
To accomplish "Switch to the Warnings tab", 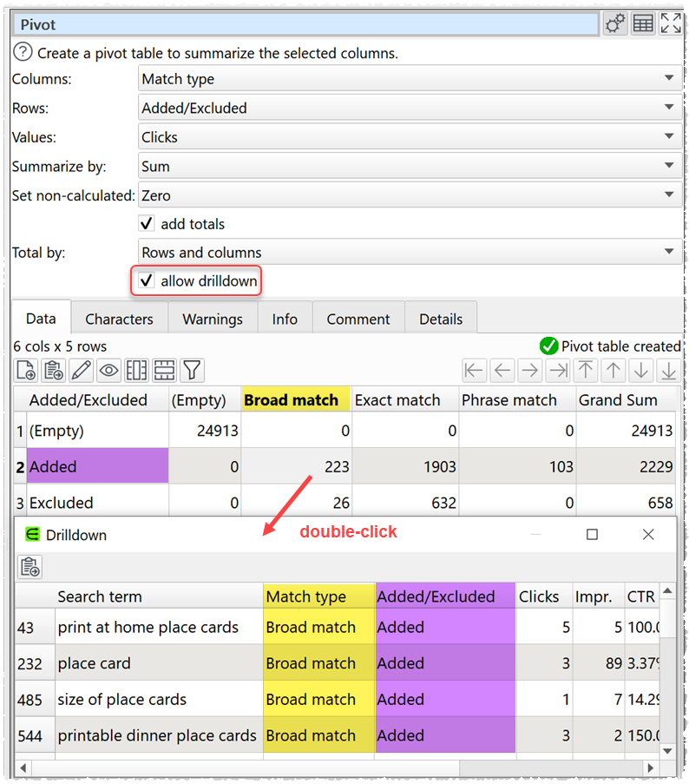I will tap(213, 319).
